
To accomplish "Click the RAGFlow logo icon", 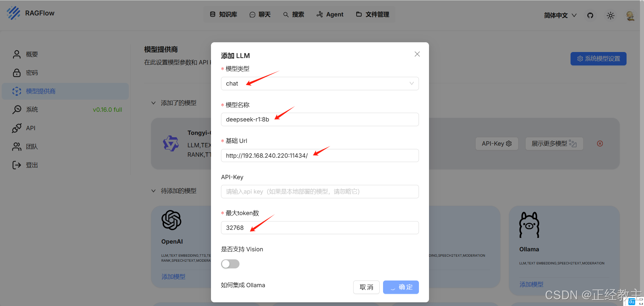I will (x=14, y=13).
